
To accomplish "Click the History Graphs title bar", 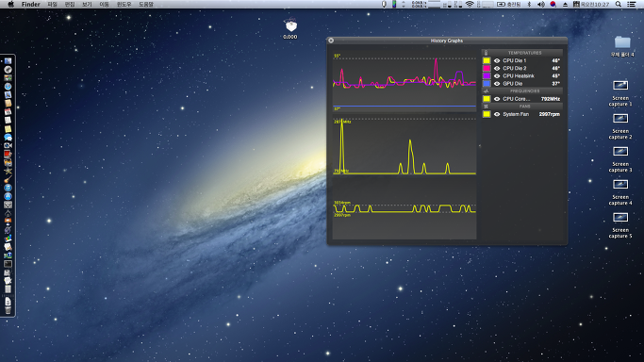I will (447, 41).
